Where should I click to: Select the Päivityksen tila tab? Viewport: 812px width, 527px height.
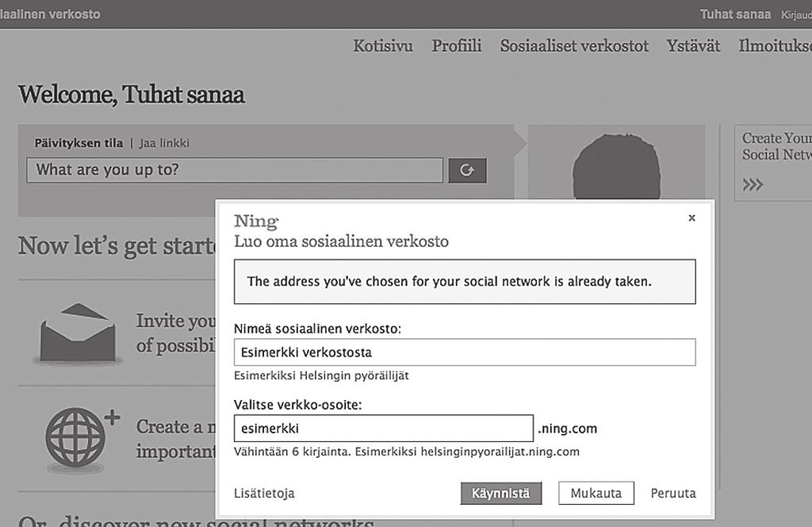(x=79, y=143)
